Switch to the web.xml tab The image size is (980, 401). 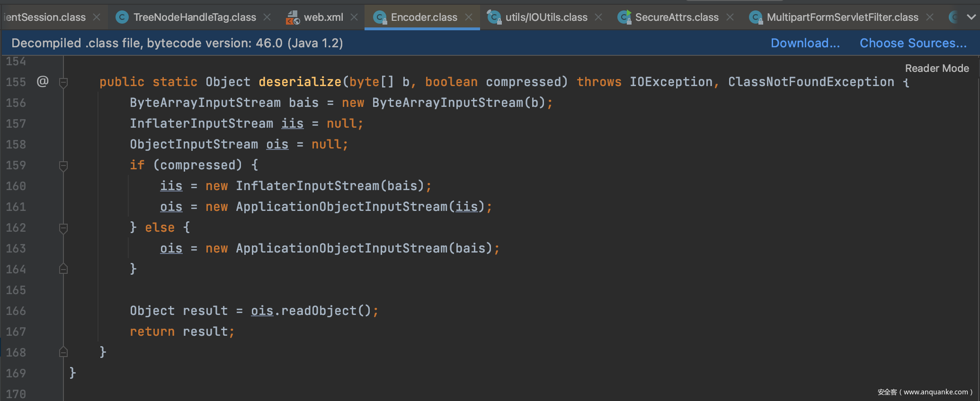323,17
